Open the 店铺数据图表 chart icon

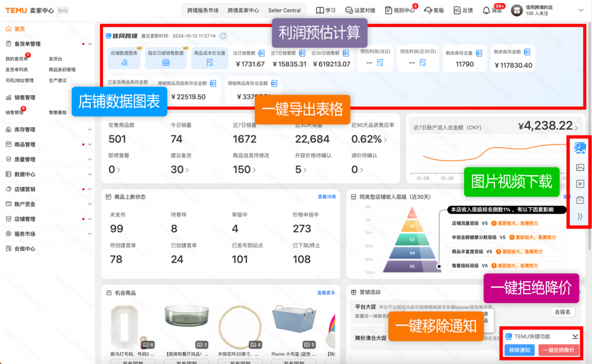(x=124, y=63)
